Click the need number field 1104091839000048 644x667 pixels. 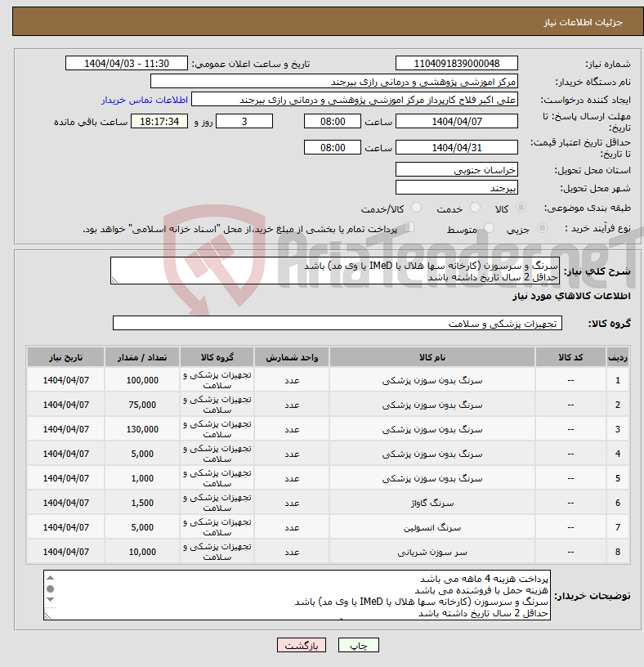(x=456, y=64)
